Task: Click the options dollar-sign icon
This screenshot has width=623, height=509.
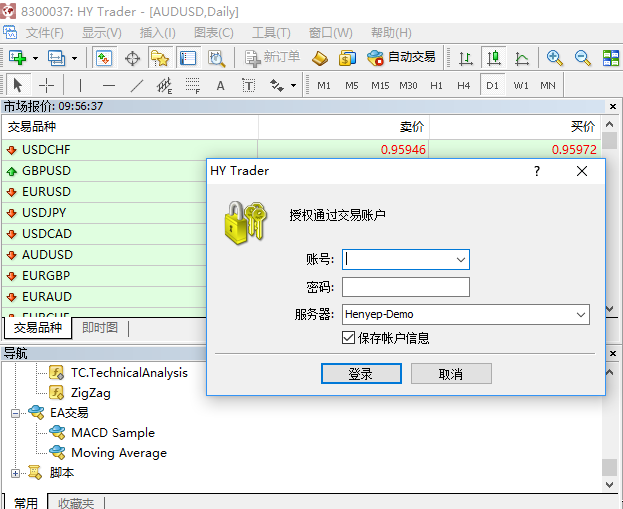Action: pos(347,58)
